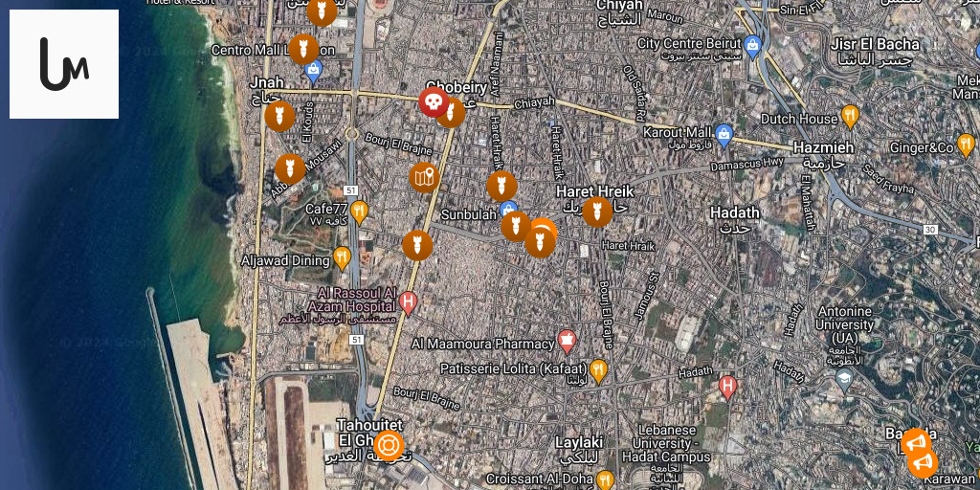Click the Aljawad Dining restaurant pin

click(x=342, y=258)
